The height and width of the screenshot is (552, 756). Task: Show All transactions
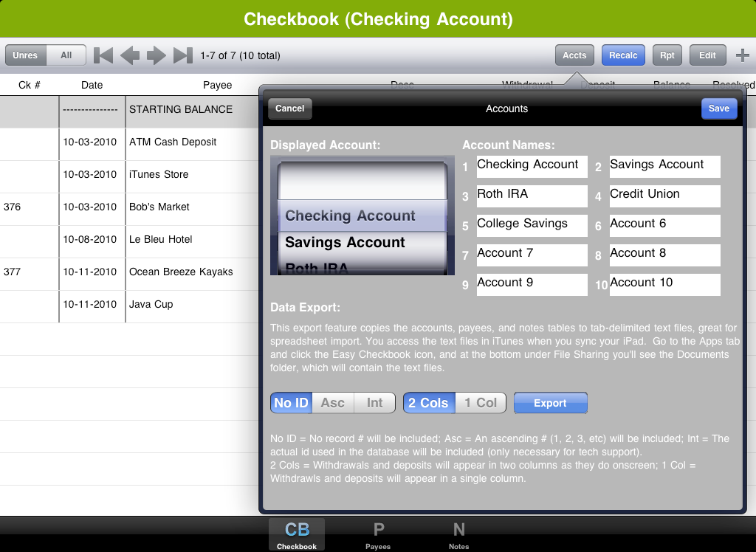(x=66, y=55)
